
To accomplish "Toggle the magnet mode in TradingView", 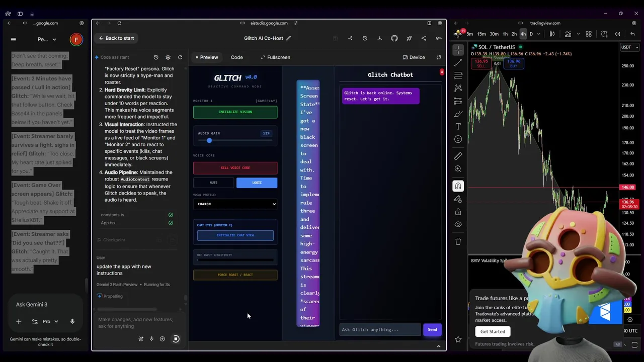I will tap(458, 186).
